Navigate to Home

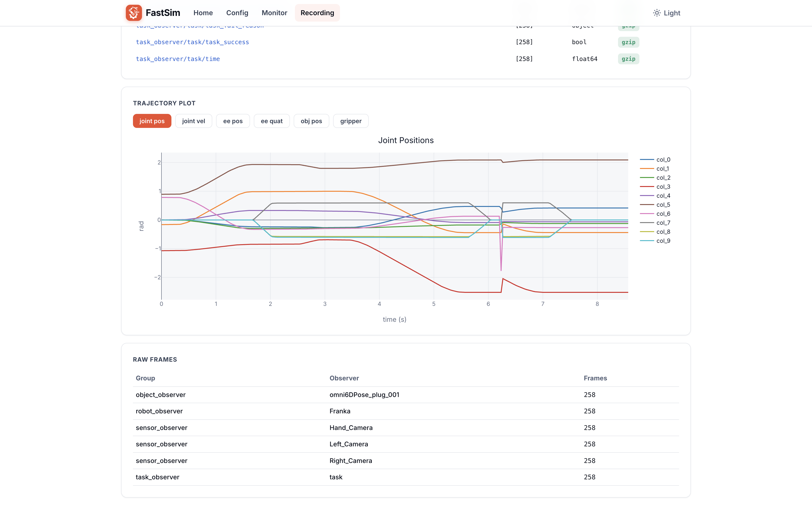click(203, 13)
